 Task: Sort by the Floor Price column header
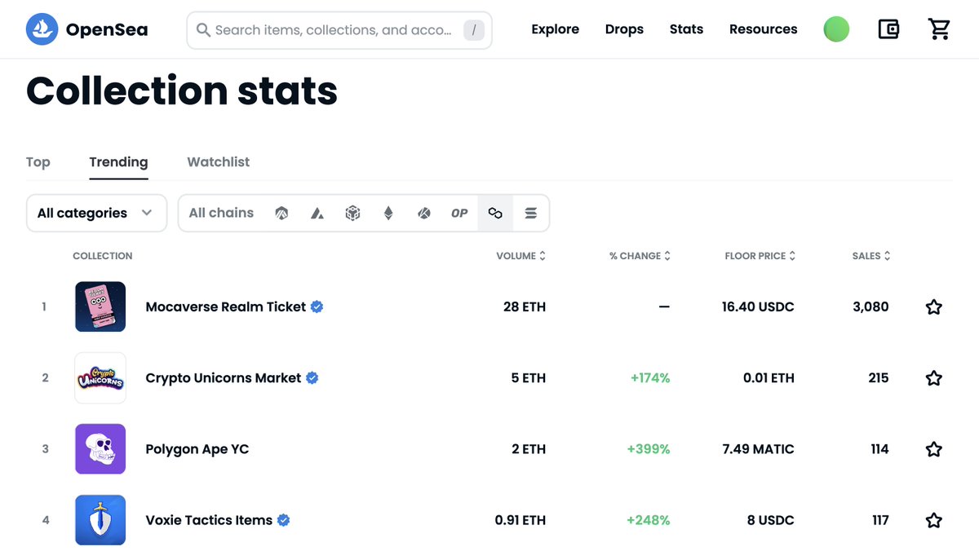(760, 255)
